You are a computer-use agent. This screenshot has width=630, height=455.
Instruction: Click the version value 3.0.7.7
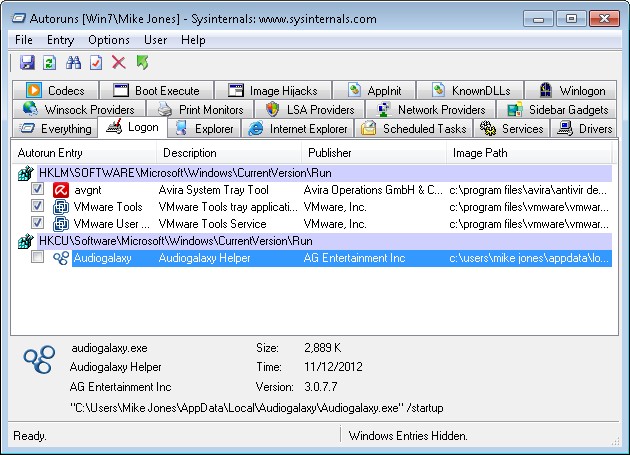tap(321, 387)
